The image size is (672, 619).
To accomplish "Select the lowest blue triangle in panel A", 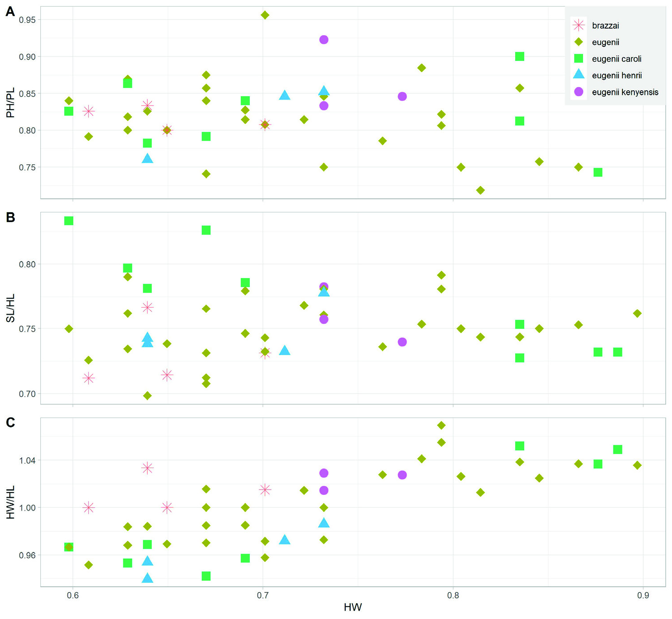I will click(147, 158).
